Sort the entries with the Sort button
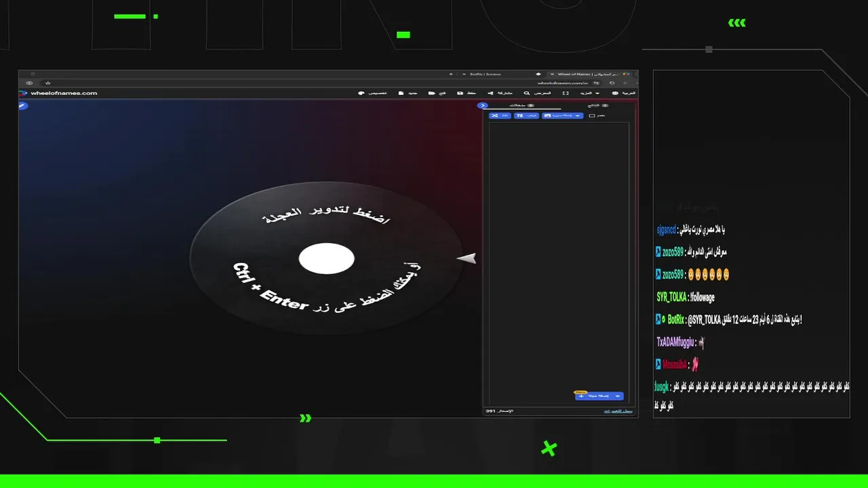Viewport: 868px width, 488px height. (526, 115)
